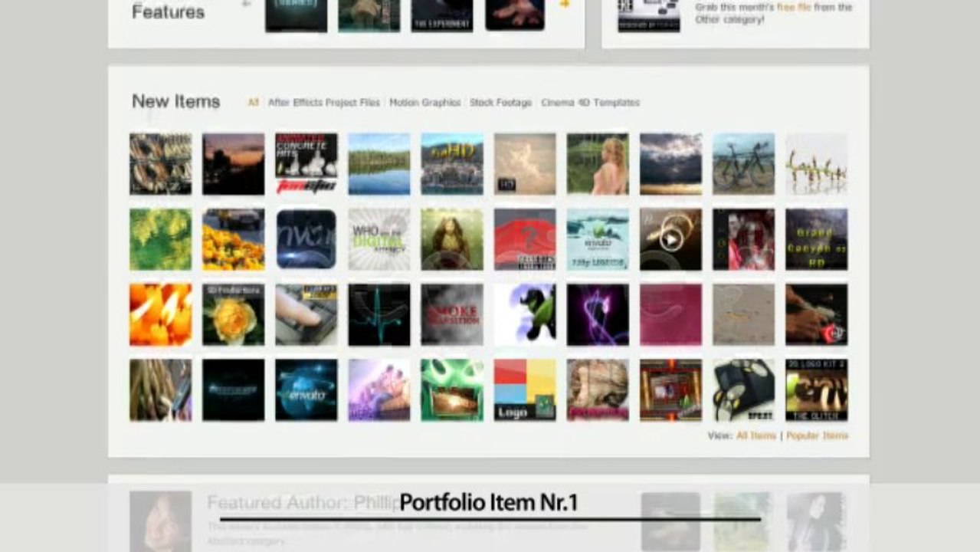Open the 'Grand Canyon HD' thumbnail
Image resolution: width=980 pixels, height=552 pixels.
point(817,239)
